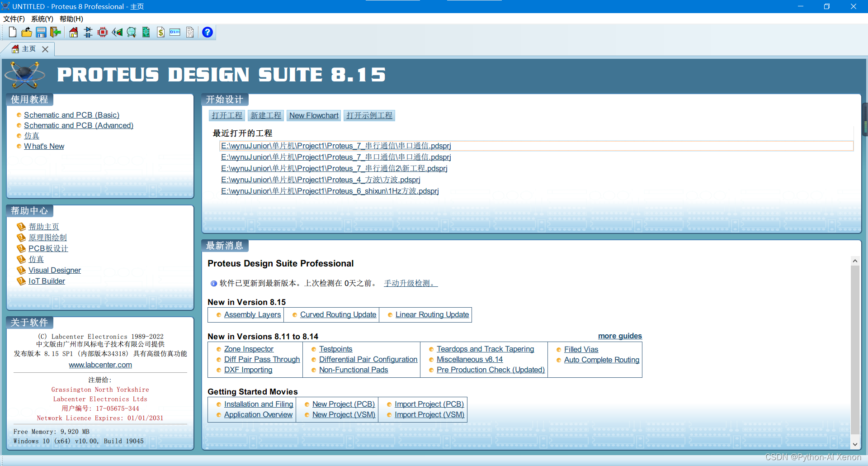Click the more guides link
This screenshot has width=868, height=466.
[620, 336]
